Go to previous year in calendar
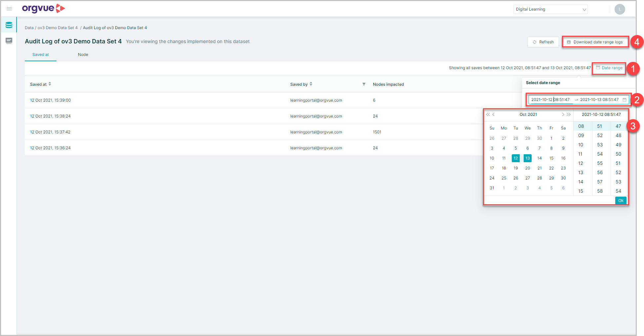The image size is (644, 336). click(x=488, y=115)
